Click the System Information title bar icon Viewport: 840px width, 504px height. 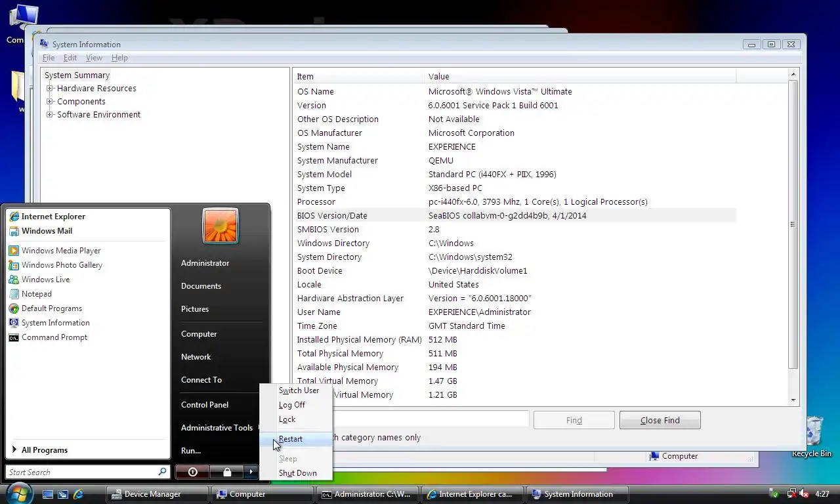click(44, 44)
